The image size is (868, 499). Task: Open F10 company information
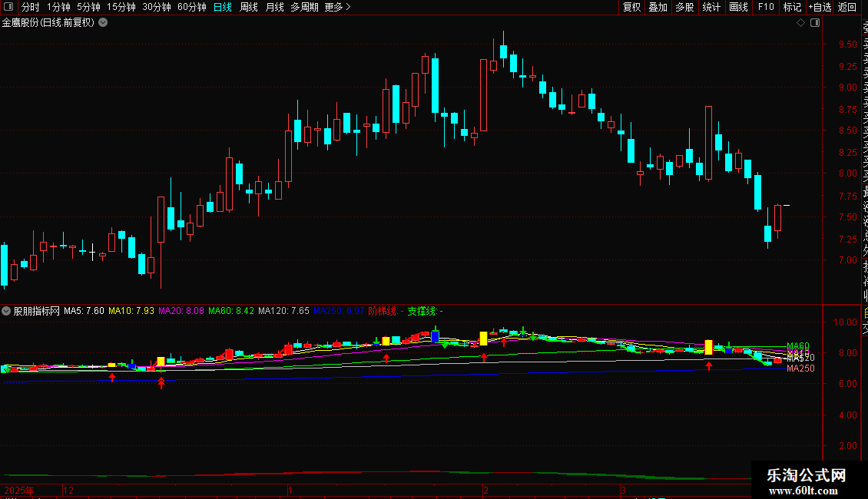coord(766,7)
